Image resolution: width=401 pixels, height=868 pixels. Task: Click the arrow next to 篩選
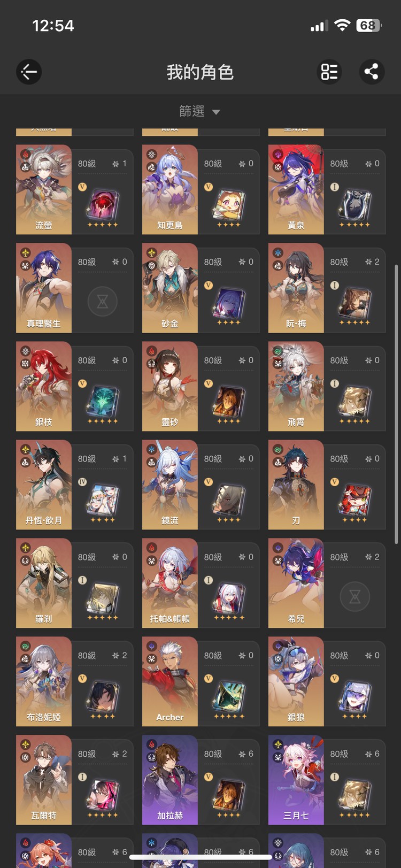tap(216, 112)
